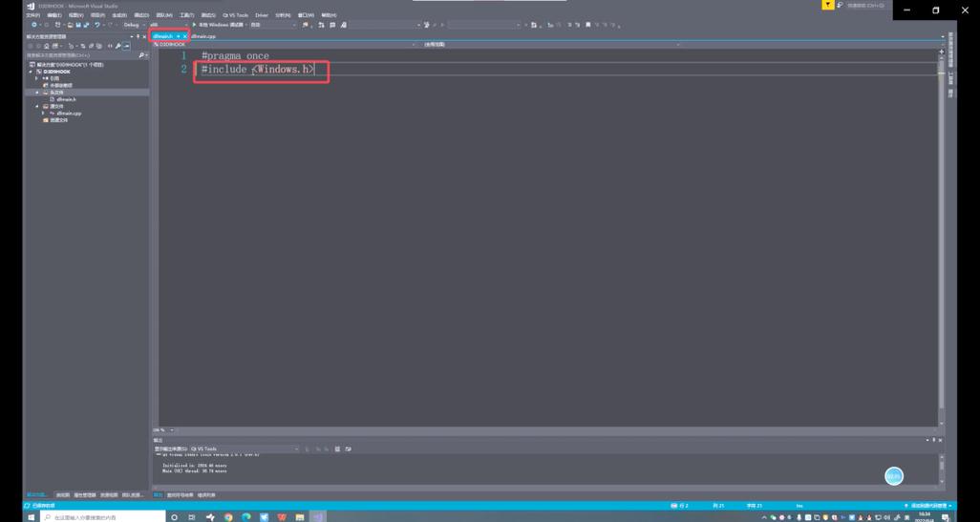Close the dllmain.h tab with its X

pos(185,36)
